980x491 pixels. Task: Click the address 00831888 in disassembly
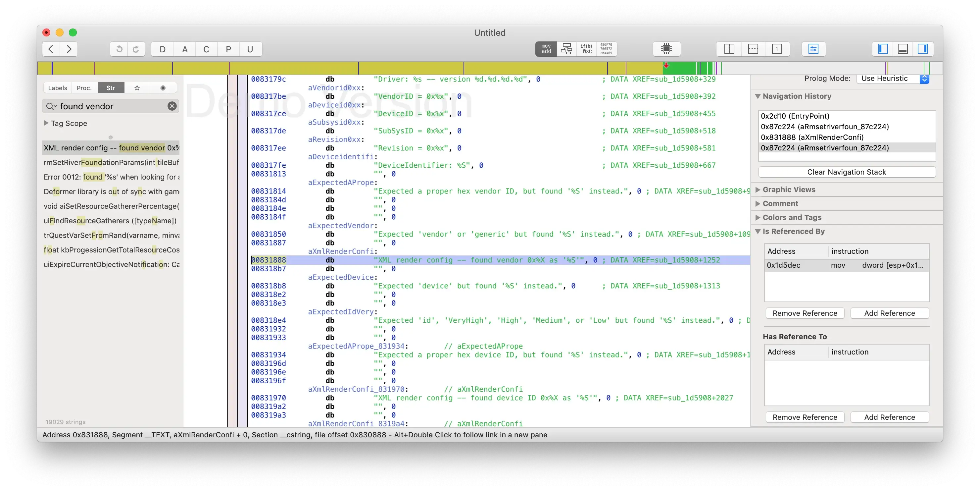click(268, 260)
